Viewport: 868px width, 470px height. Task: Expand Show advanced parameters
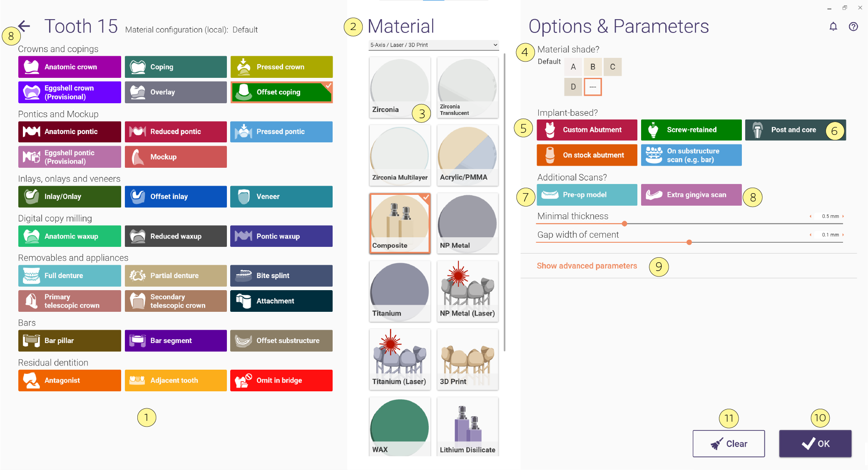coord(587,266)
